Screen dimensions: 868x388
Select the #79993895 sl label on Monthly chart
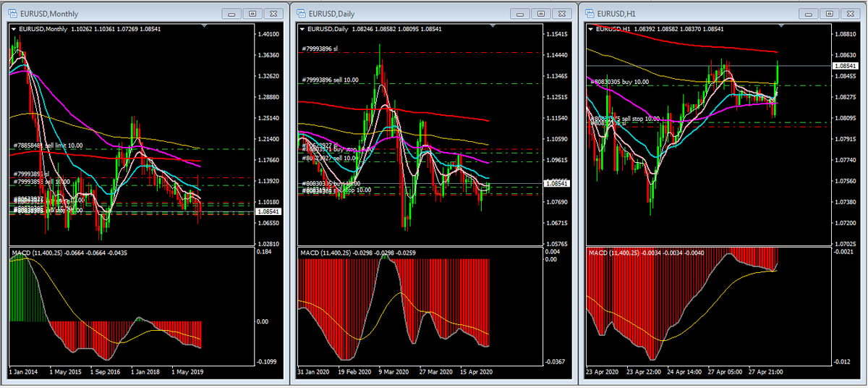(x=31, y=174)
